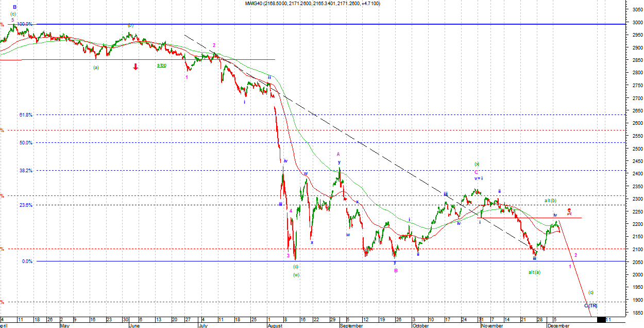The width and height of the screenshot is (644, 328).
Task: Click the red down arrow marker
Action: point(136,67)
